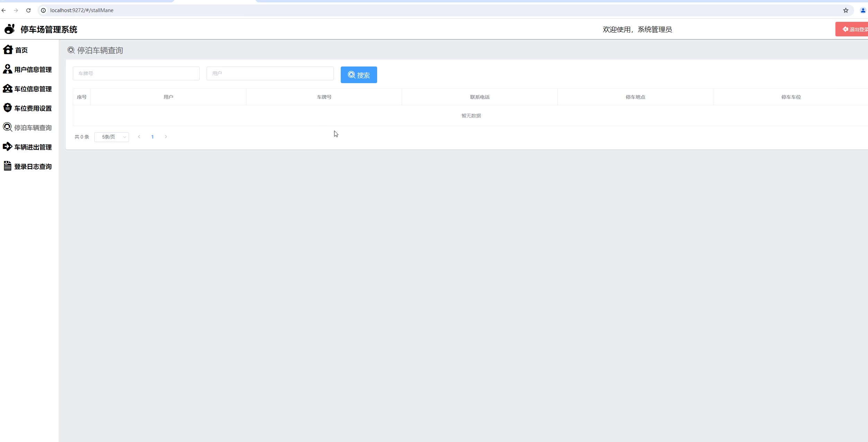The width and height of the screenshot is (868, 442).
Task: Go to previous page arrow
Action: (x=139, y=137)
